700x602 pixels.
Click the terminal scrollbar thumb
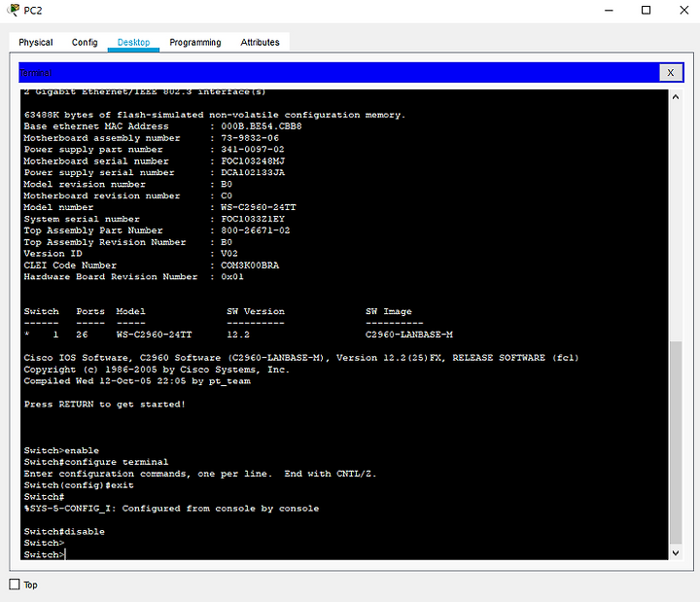coord(676,443)
